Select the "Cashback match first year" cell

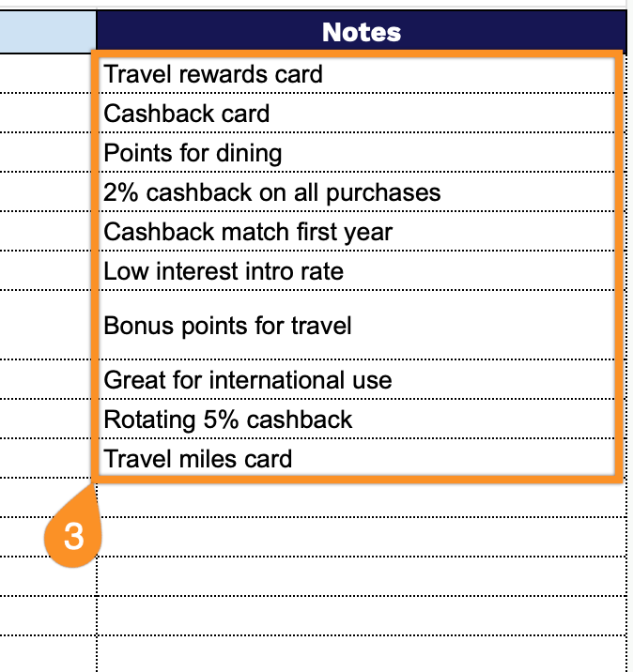pyautogui.click(x=357, y=232)
